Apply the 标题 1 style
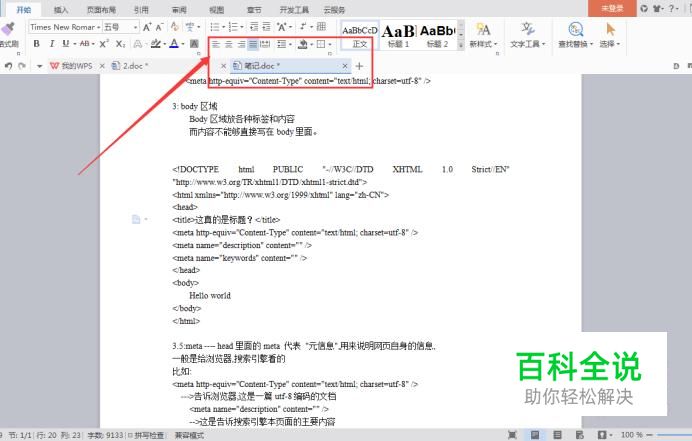This screenshot has width=692, height=441. [398, 36]
